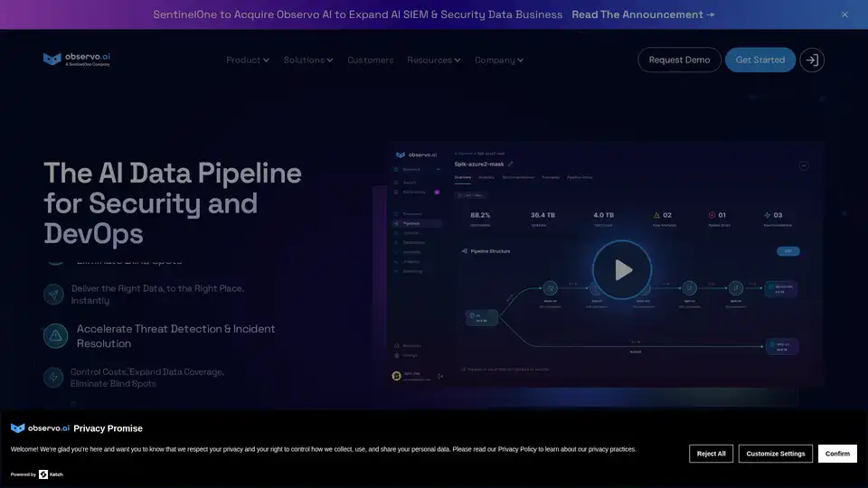Expand the Product dropdown menu

(x=247, y=61)
